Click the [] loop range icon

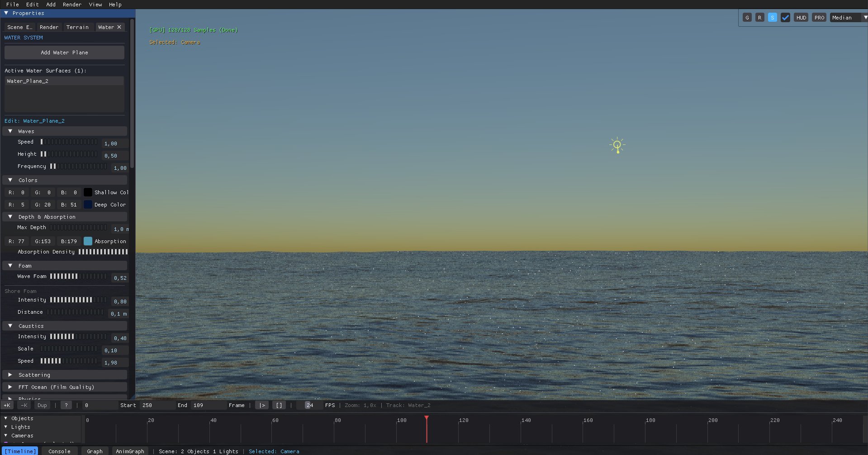(279, 405)
